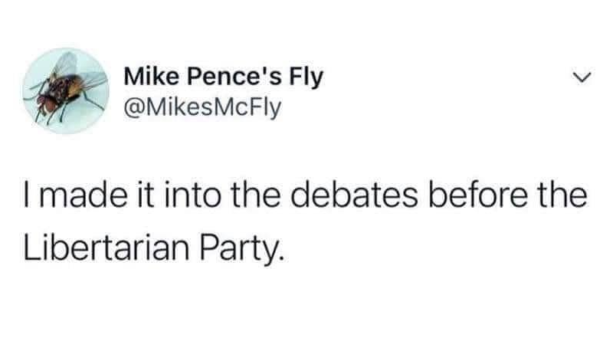This screenshot has width=613, height=364.
Task: Open Mike Pence's Fly profile name
Action: coord(224,77)
